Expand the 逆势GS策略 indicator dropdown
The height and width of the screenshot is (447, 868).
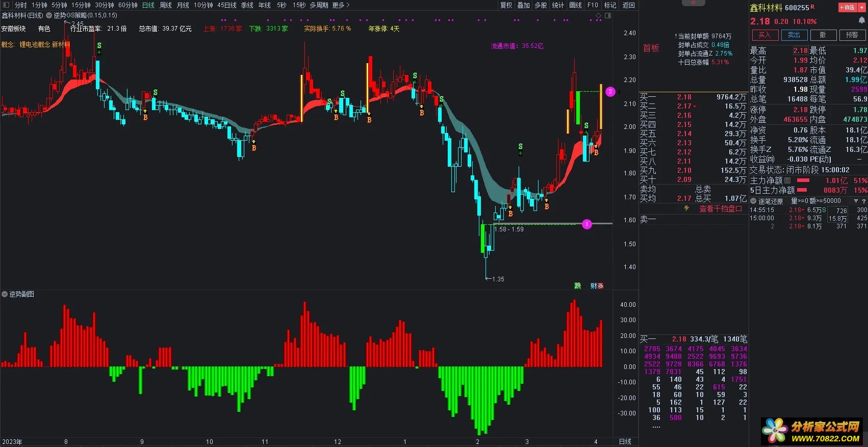[49, 15]
